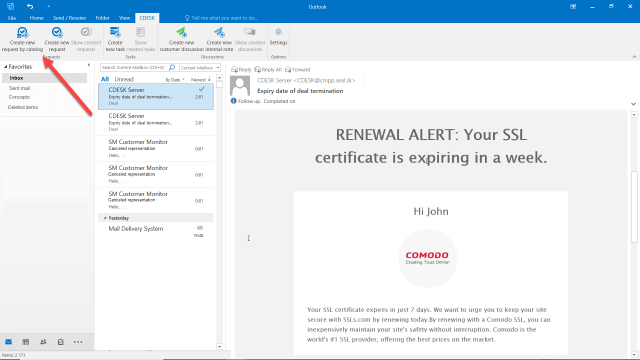
Task: Click the COMODO logo in email
Action: pyautogui.click(x=427, y=258)
